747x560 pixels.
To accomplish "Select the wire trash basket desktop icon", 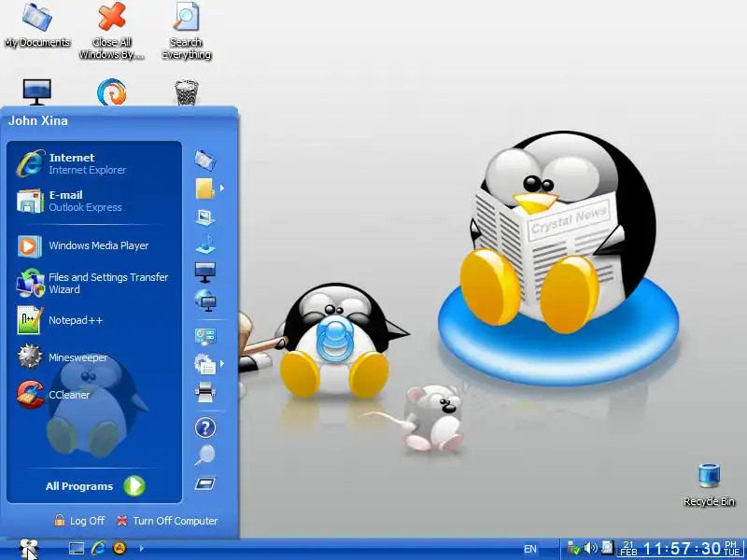I will pos(186,91).
